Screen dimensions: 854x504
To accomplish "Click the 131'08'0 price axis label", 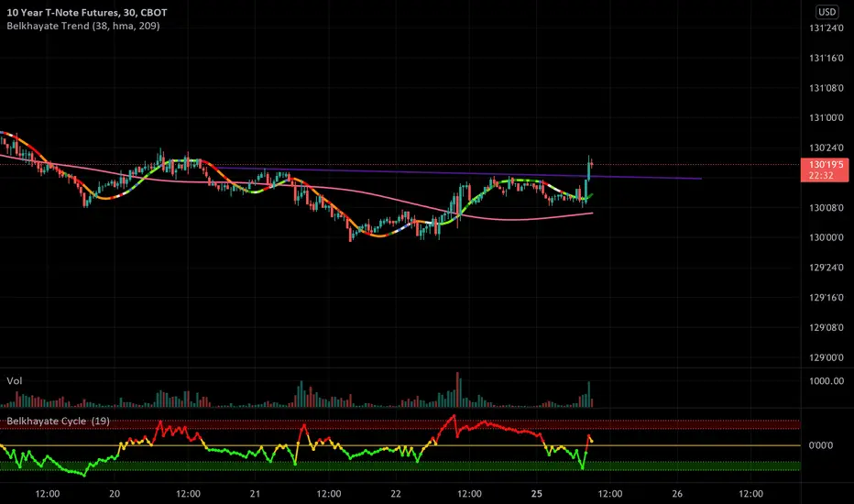I will [827, 88].
